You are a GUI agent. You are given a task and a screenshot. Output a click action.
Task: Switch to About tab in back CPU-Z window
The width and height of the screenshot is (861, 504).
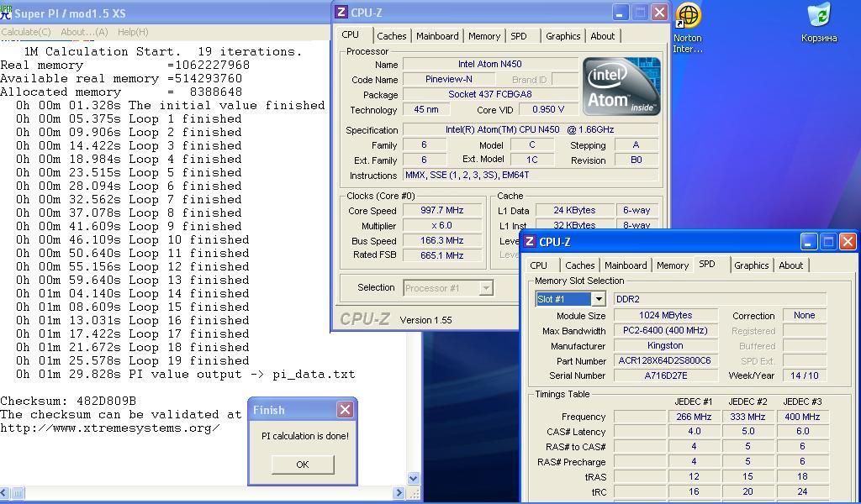point(602,35)
